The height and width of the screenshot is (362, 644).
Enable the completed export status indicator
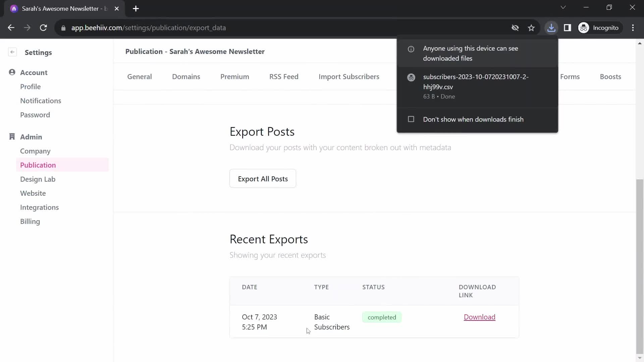[382, 317]
